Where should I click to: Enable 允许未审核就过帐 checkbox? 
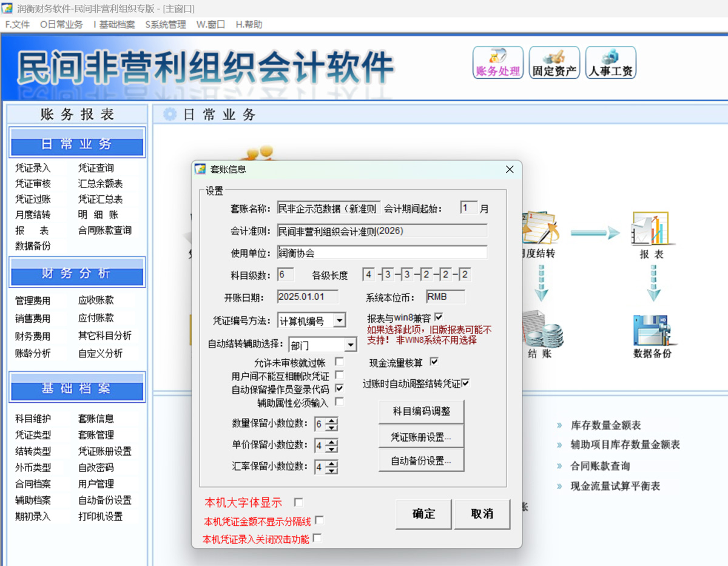339,362
